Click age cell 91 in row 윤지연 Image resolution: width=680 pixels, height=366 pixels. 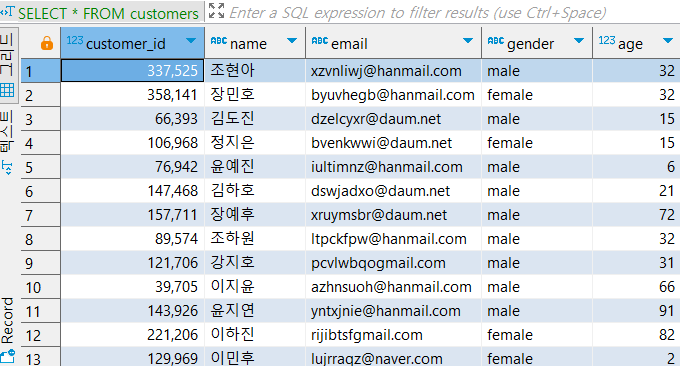[x=636, y=310]
